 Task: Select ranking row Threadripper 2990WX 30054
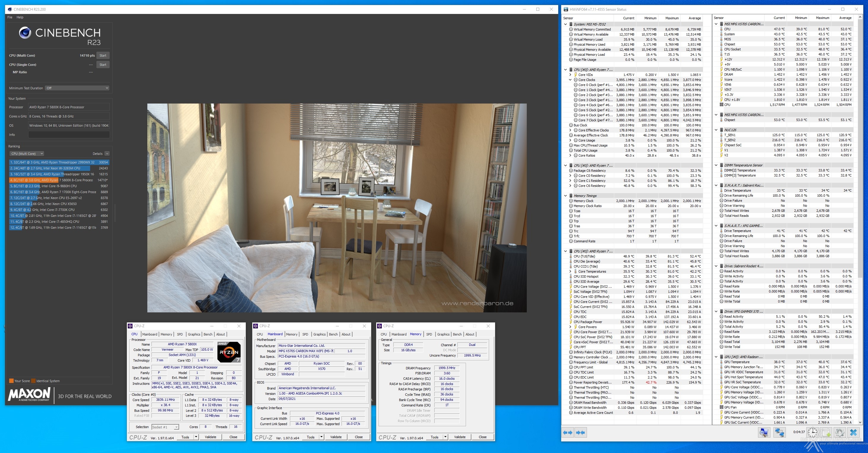coord(59,162)
